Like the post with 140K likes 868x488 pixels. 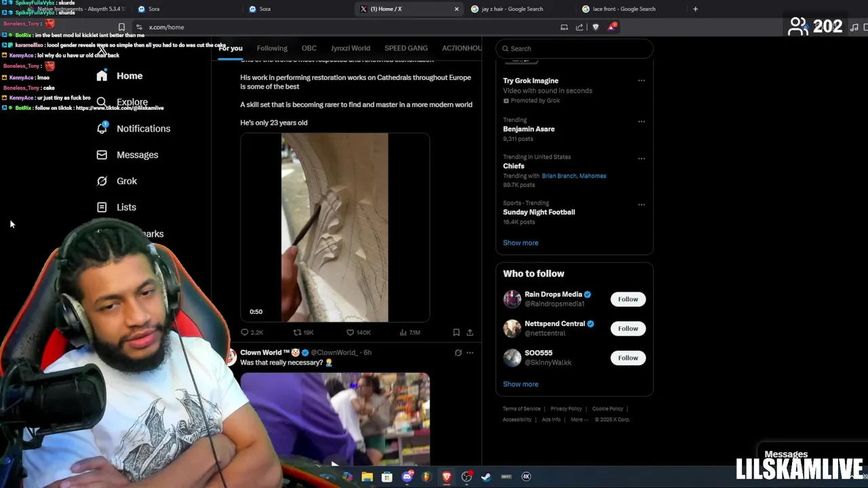pos(359,332)
